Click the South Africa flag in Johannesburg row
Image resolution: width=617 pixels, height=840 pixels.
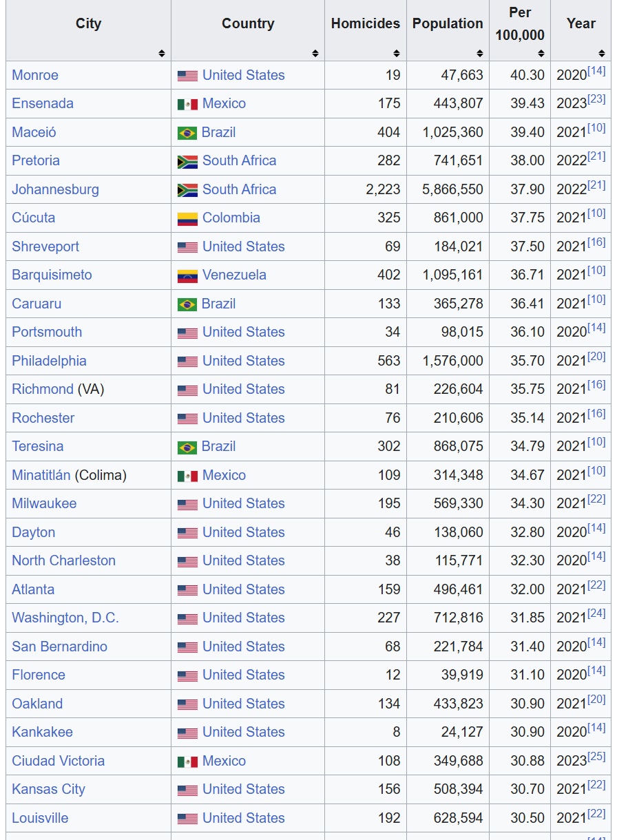[x=187, y=190]
